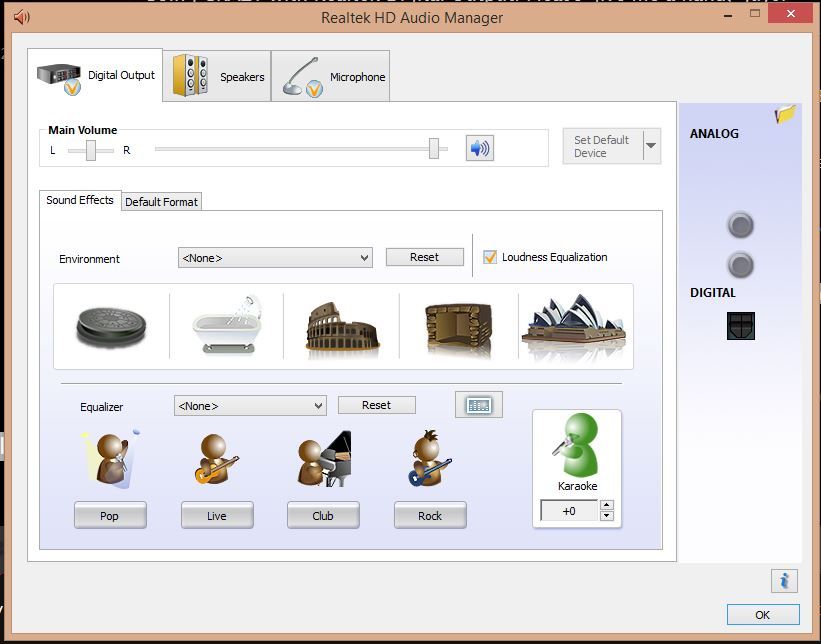Open the Environment preset dropdown
This screenshot has width=821, height=644.
pyautogui.click(x=275, y=258)
